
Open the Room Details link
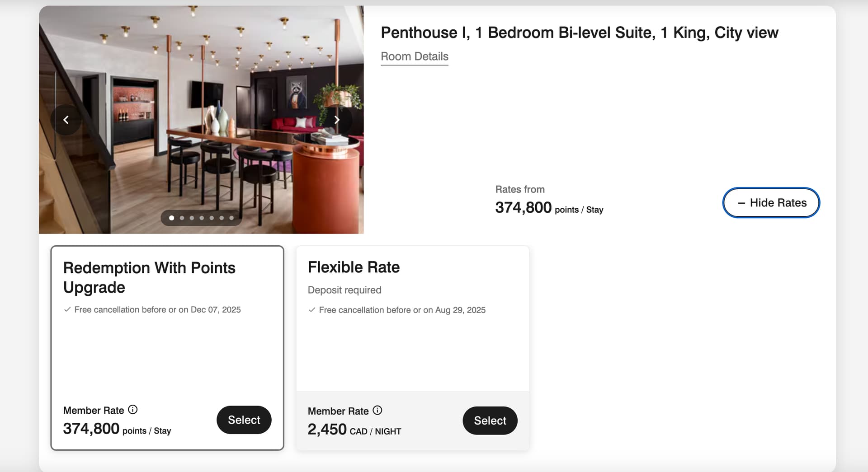[x=415, y=56]
